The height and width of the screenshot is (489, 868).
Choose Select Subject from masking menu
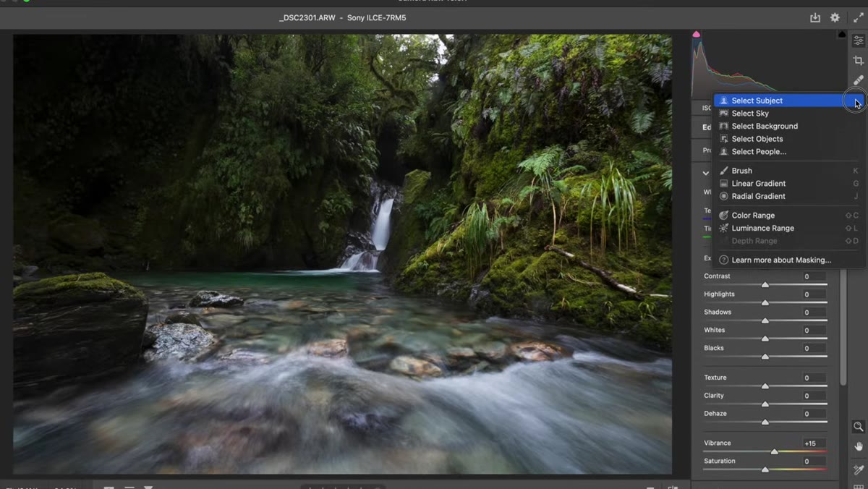point(788,101)
